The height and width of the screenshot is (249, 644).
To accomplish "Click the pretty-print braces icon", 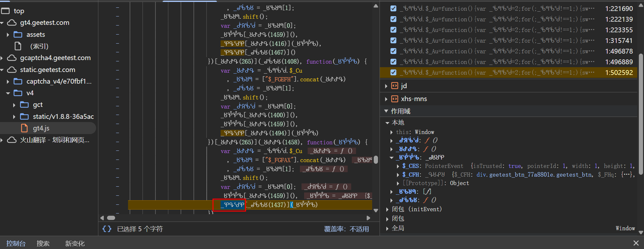I will [107, 229].
